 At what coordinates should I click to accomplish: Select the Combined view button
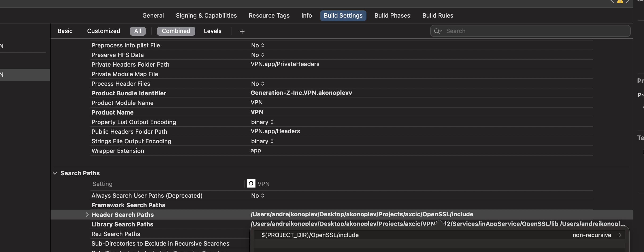pyautogui.click(x=176, y=31)
